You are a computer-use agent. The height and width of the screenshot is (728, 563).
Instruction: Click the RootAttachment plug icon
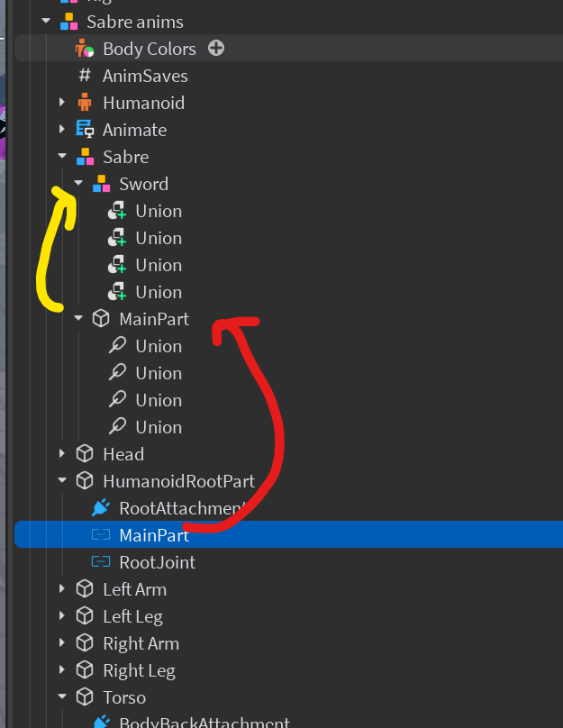click(101, 507)
